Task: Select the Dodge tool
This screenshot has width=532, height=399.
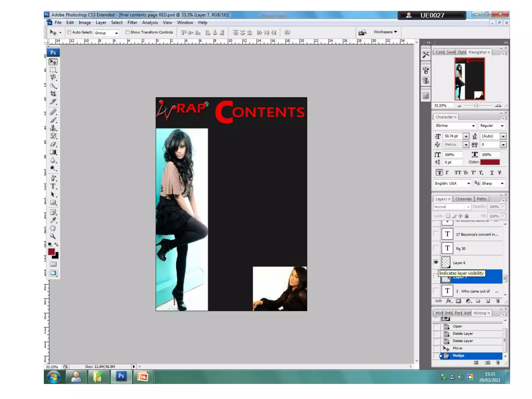Action: [53, 168]
